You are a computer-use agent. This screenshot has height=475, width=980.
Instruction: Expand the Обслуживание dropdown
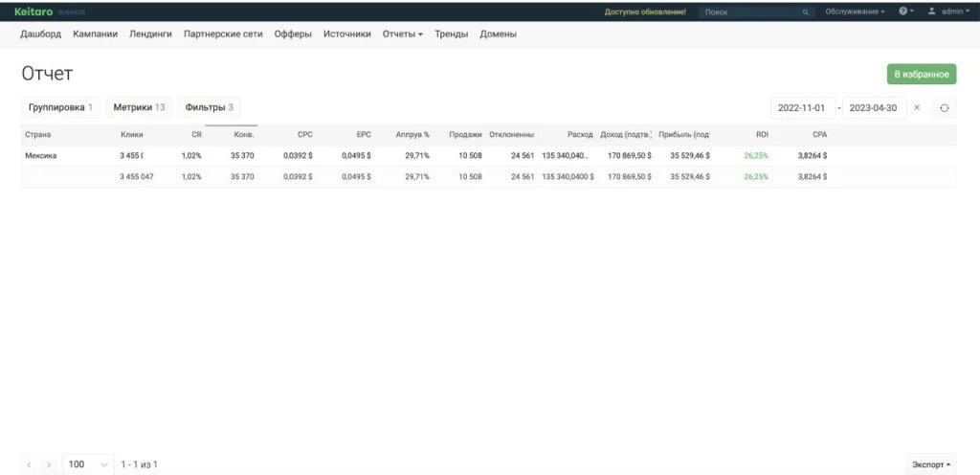(x=855, y=11)
